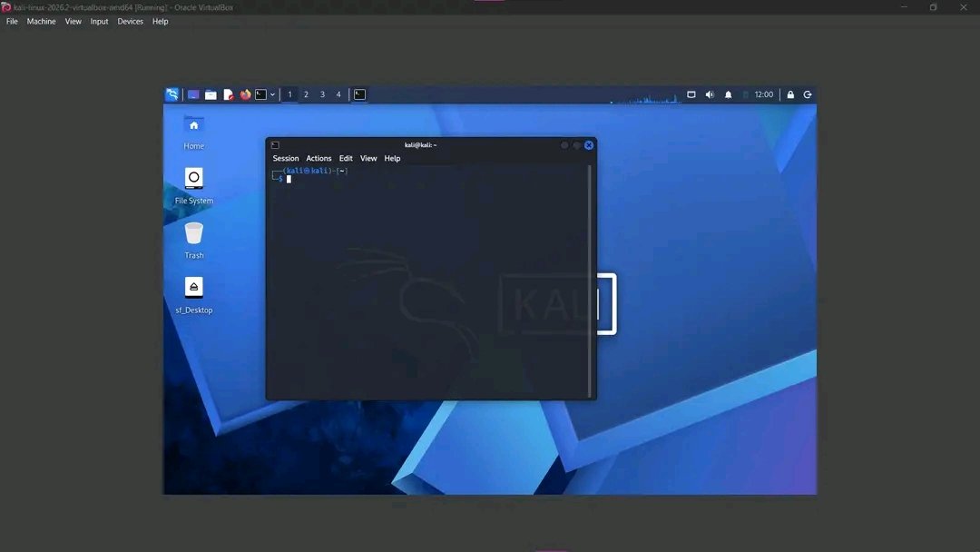Open the Trash desktop icon
The width and height of the screenshot is (980, 552).
coord(194,241)
